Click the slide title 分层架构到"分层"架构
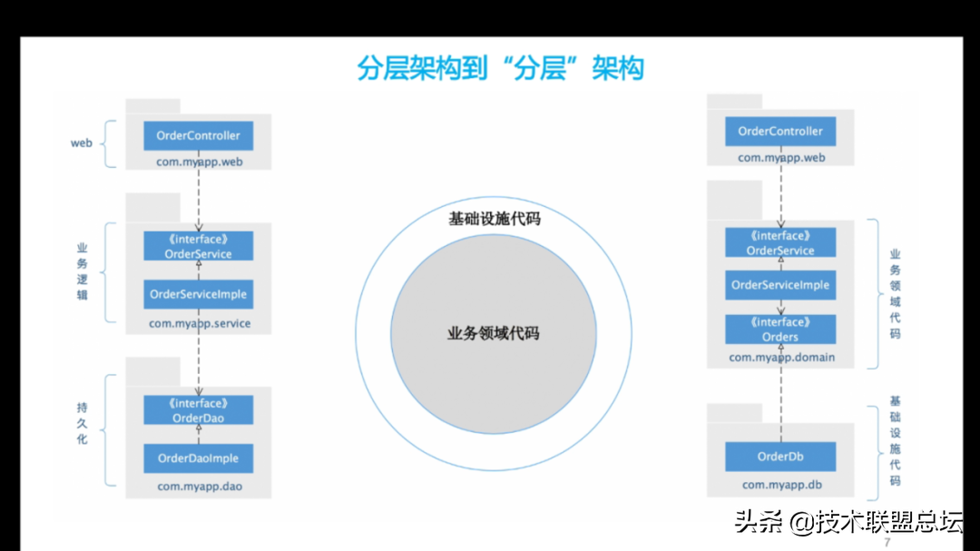Viewport: 980px width, 551px height. 500,68
